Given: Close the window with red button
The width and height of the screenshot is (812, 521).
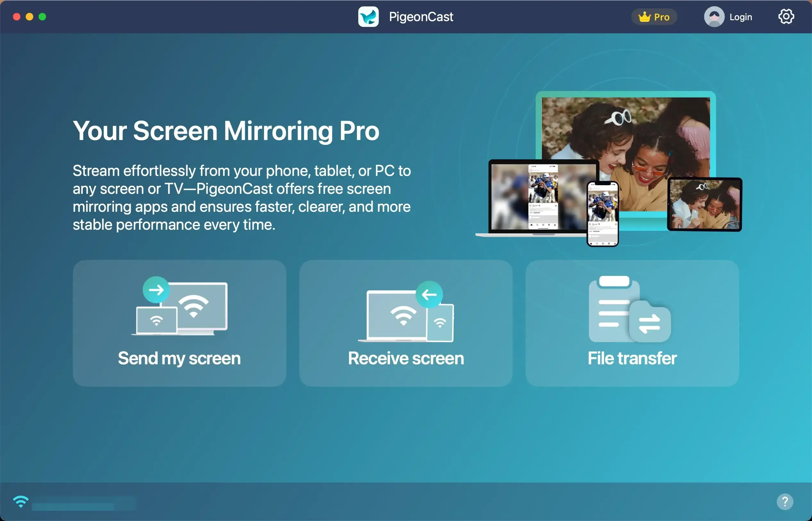Looking at the screenshot, I should pos(17,17).
